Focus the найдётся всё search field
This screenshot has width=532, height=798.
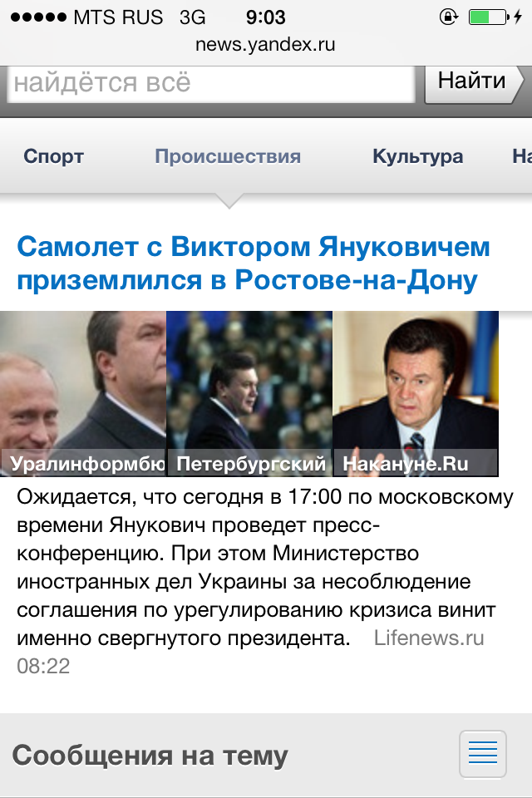211,83
